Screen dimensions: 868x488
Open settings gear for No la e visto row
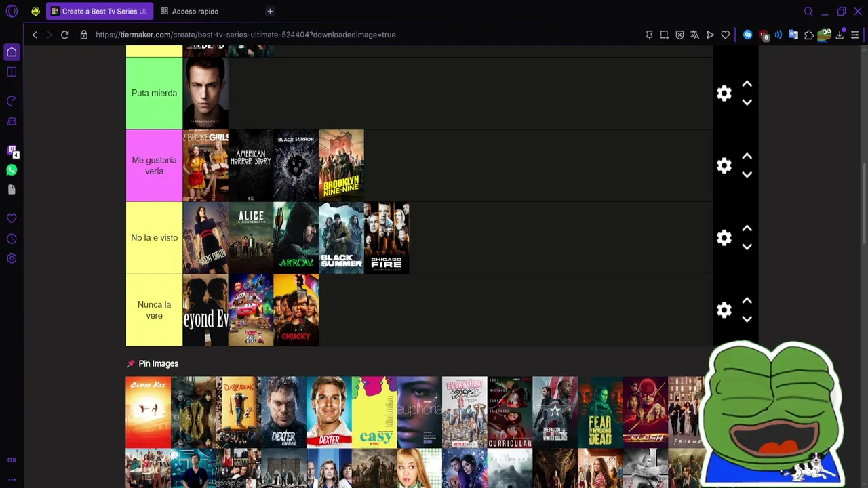point(724,238)
